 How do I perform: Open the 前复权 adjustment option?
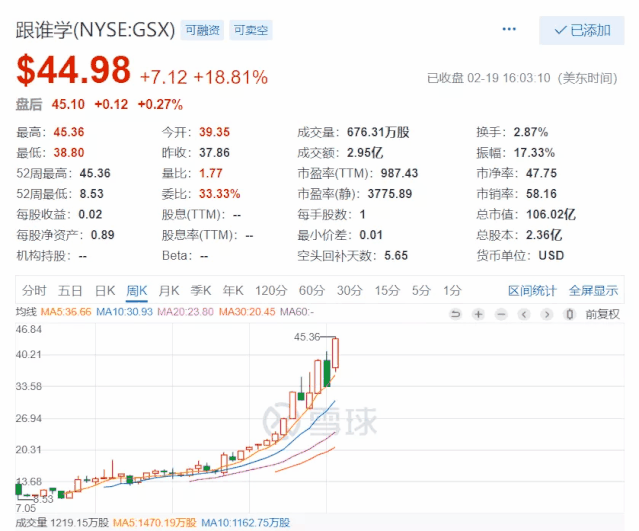[x=603, y=314]
